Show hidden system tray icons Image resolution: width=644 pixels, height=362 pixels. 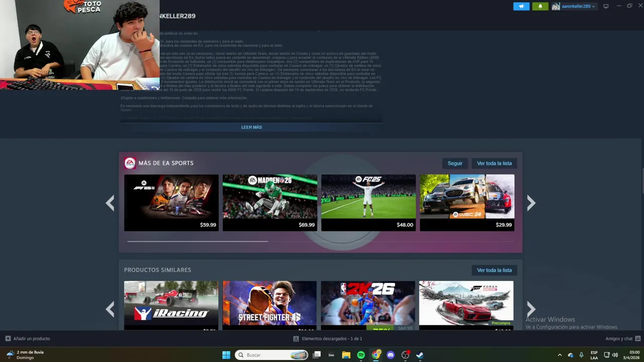coord(559,355)
